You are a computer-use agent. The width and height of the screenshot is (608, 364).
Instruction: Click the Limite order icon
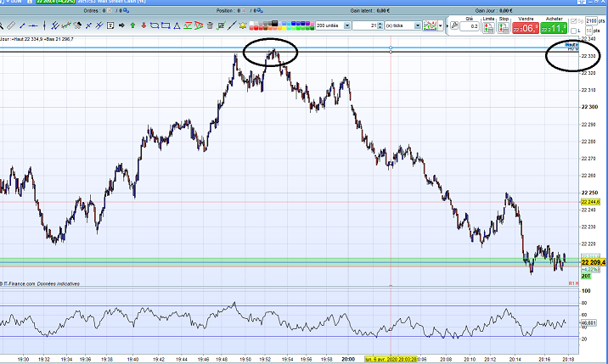pyautogui.click(x=488, y=28)
